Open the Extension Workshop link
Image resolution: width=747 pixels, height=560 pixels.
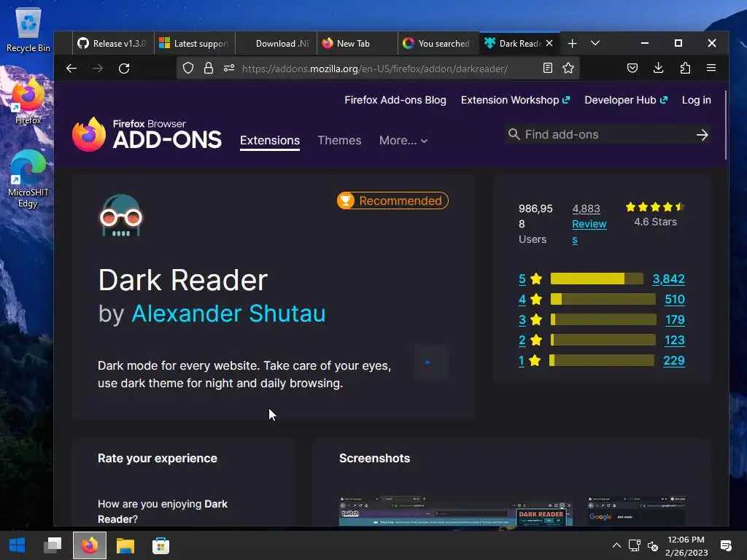[x=515, y=100]
